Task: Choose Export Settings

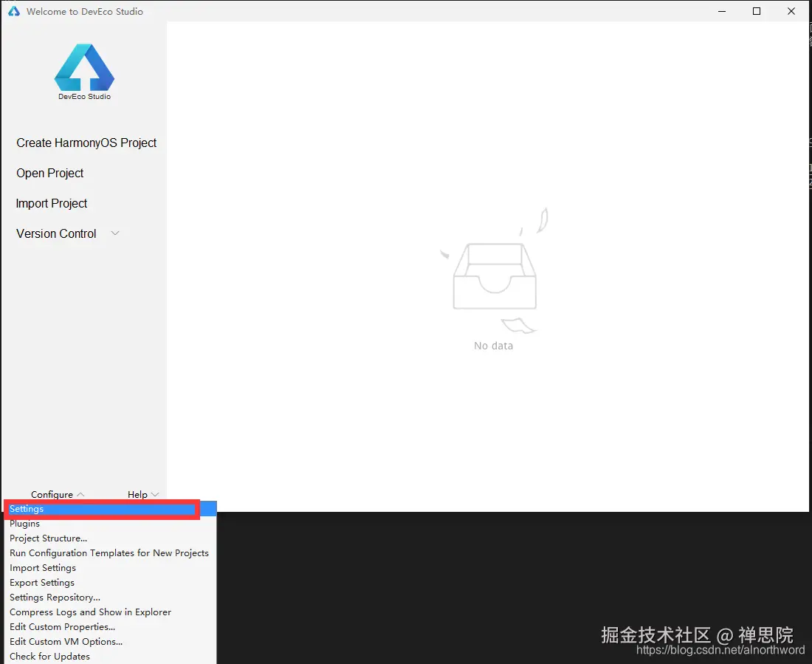Action: [41, 582]
